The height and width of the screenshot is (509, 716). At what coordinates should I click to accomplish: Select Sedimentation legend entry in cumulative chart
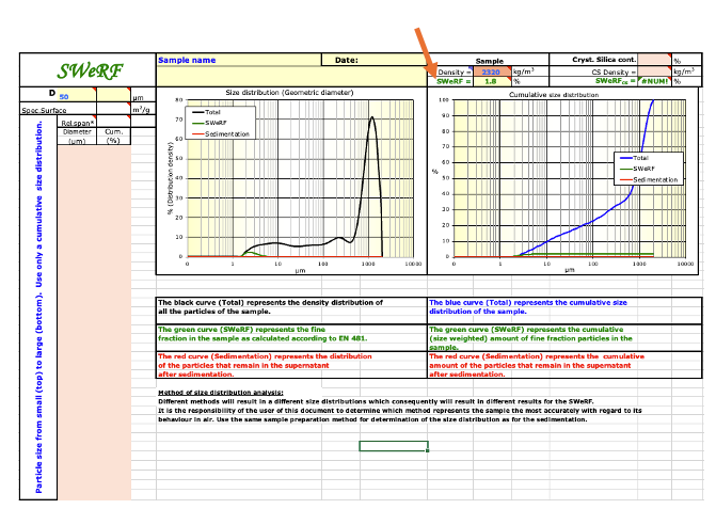tap(656, 179)
